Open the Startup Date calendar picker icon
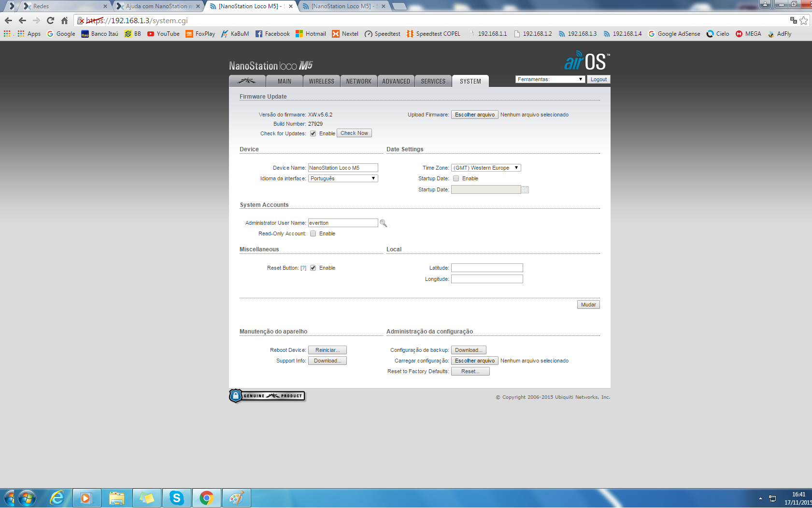The height and width of the screenshot is (508, 812). 525,189
